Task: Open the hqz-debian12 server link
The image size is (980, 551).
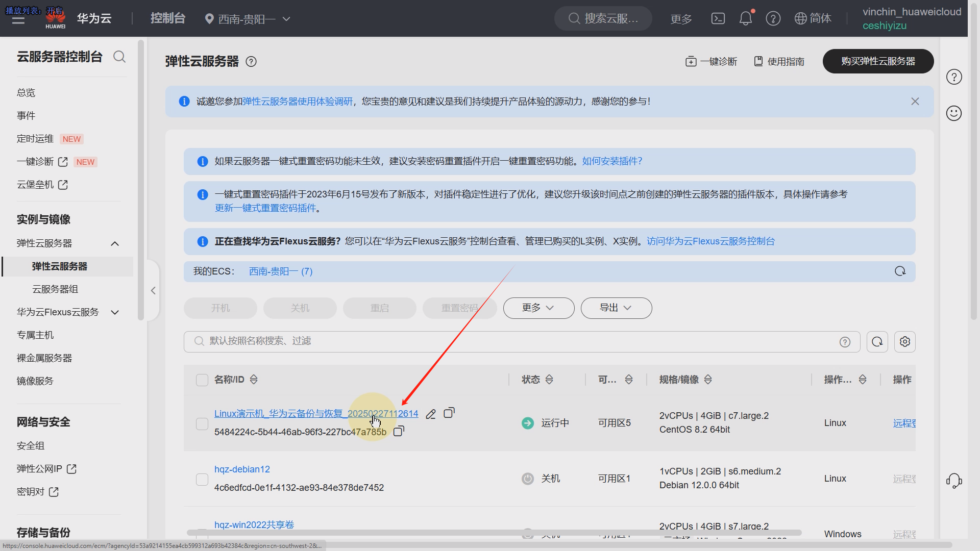Action: point(242,469)
